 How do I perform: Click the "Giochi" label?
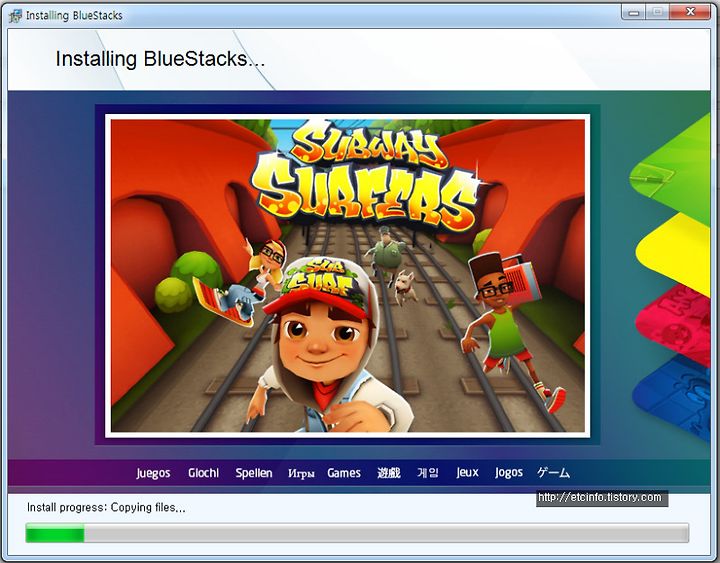click(x=203, y=473)
